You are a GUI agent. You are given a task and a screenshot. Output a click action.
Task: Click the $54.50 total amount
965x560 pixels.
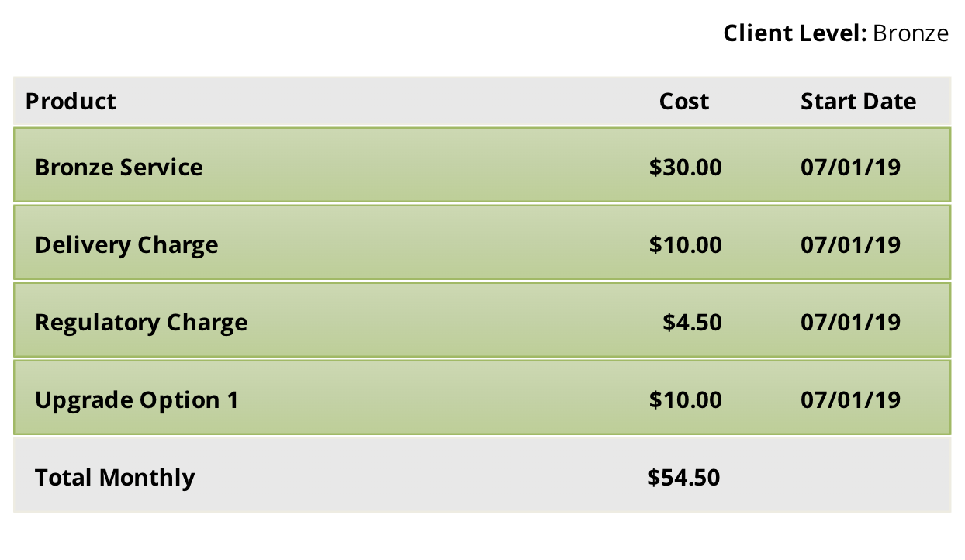click(x=683, y=478)
